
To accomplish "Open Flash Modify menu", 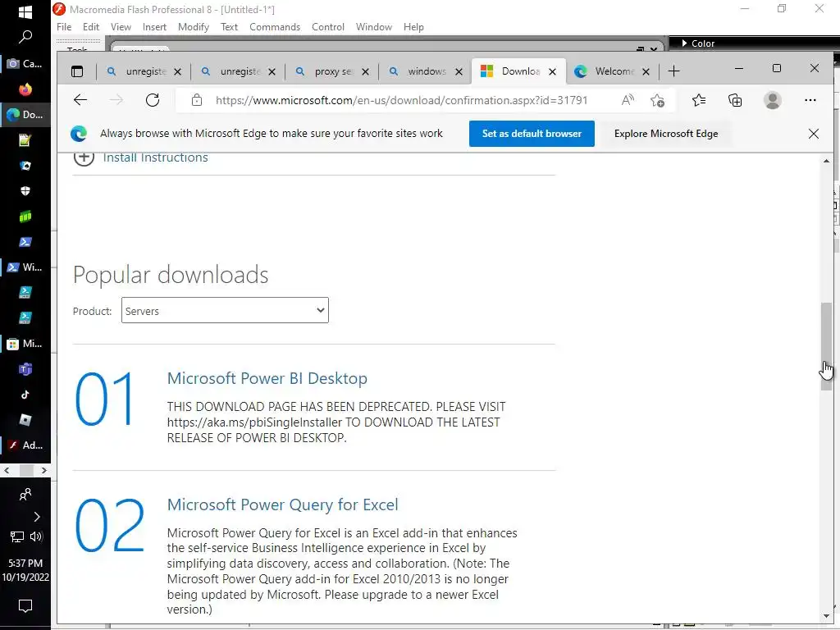I will pos(194,27).
